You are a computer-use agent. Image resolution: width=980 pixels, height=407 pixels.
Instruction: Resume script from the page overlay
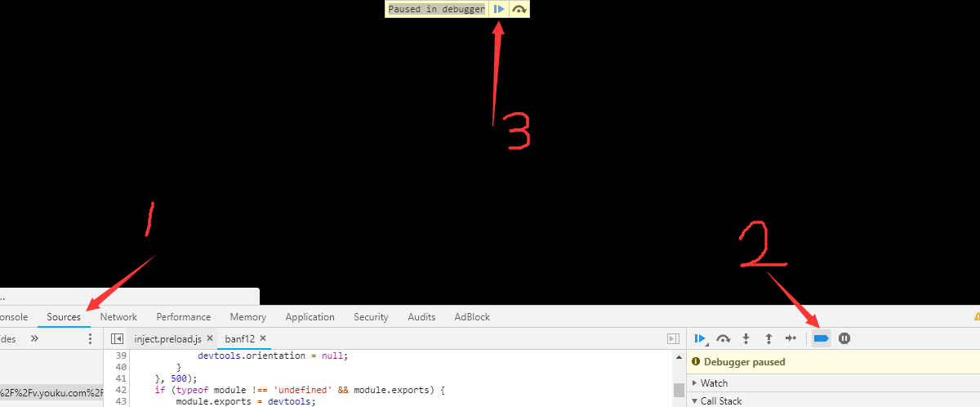click(x=499, y=9)
